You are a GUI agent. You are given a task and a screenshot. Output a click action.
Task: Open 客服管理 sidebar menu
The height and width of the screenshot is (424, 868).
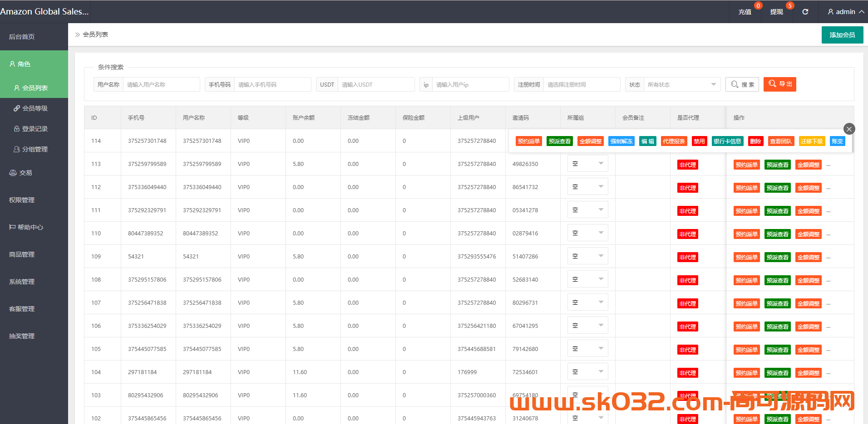(34, 309)
